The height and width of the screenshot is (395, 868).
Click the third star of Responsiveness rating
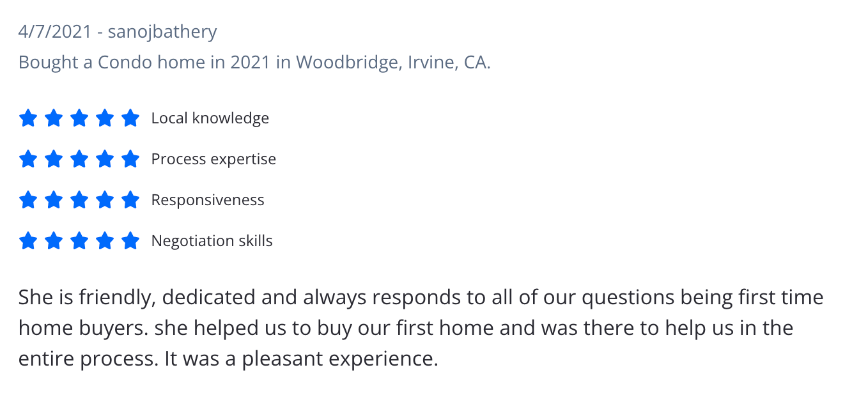pos(79,200)
